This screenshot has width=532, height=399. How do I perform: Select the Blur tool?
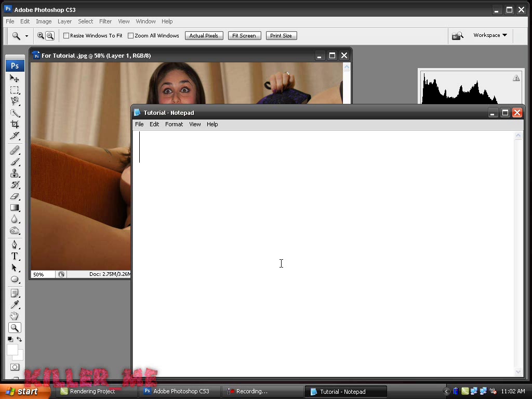14,219
